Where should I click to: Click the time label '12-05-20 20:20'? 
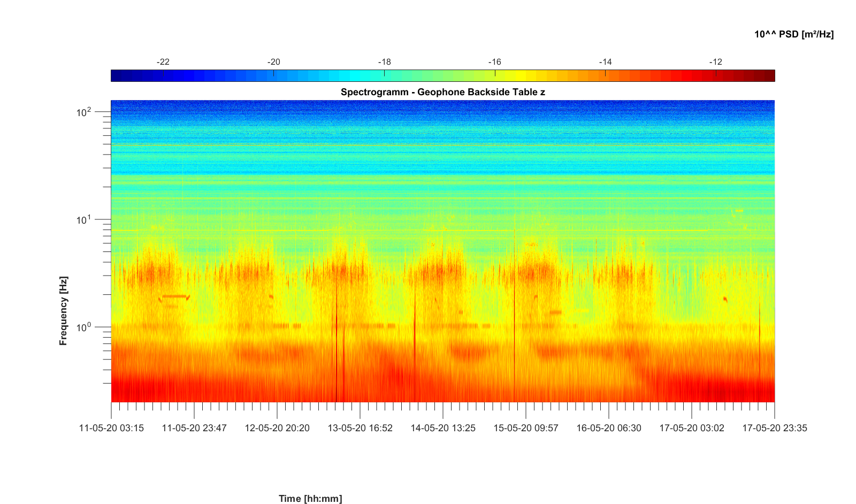click(x=277, y=428)
